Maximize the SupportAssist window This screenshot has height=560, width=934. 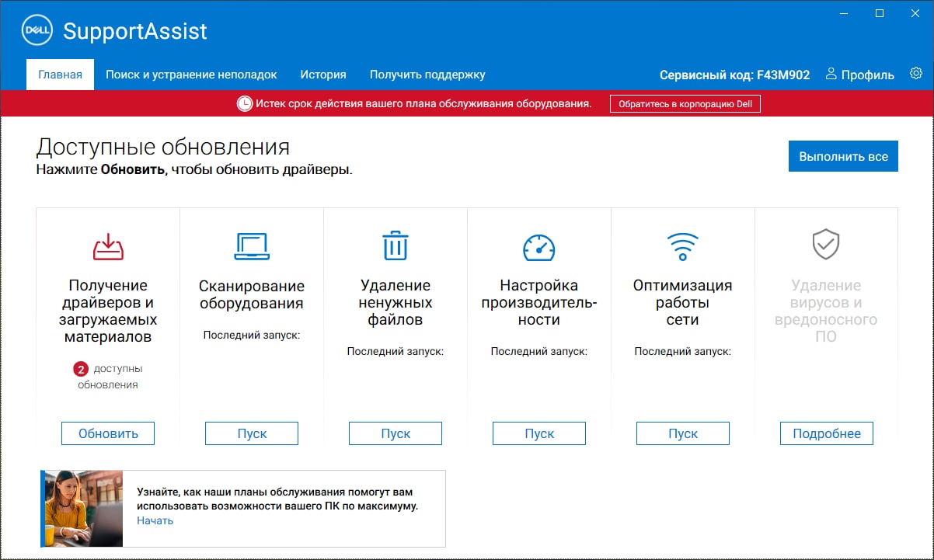pyautogui.click(x=880, y=13)
